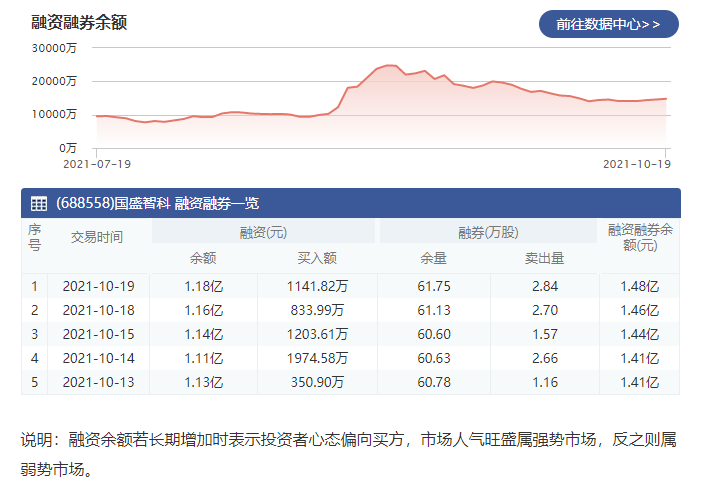Click the 1.16亿 balance cell
The width and height of the screenshot is (703, 484).
[204, 310]
